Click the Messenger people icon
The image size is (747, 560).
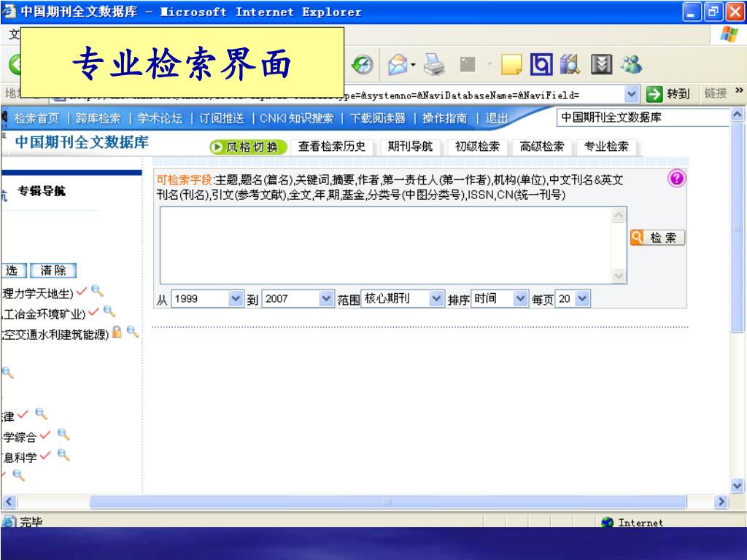(631, 64)
